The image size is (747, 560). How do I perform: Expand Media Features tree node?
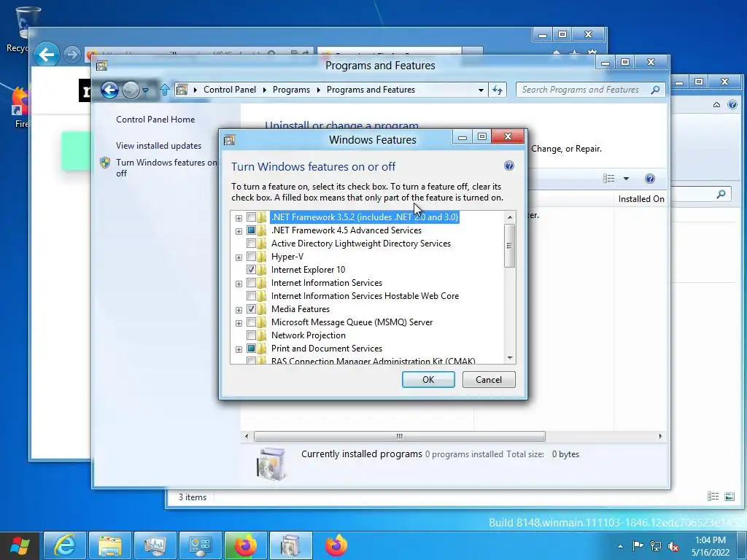click(239, 310)
